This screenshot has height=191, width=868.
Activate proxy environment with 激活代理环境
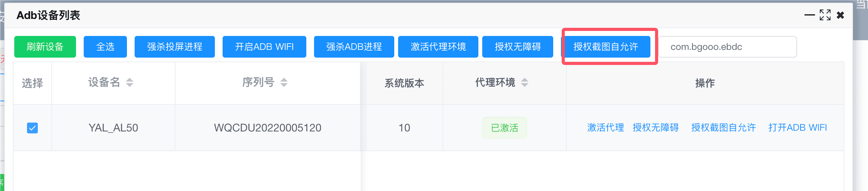[438, 47]
